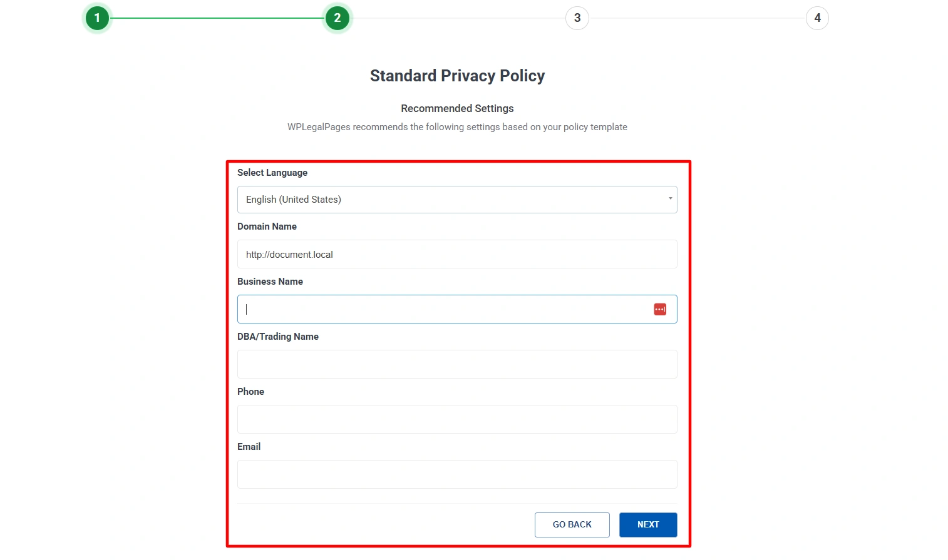Click the GO BACK button
This screenshot has height=560, width=948.
[572, 524]
